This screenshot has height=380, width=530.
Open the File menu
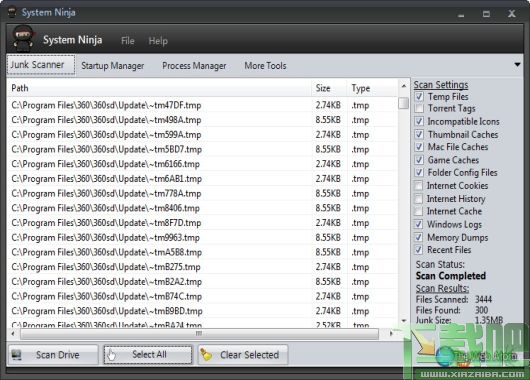coord(128,41)
